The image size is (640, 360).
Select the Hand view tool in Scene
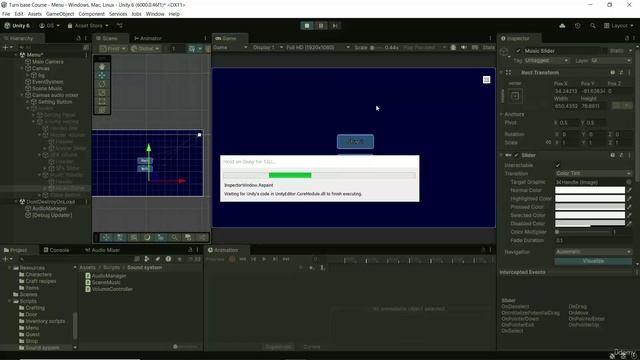[102, 67]
